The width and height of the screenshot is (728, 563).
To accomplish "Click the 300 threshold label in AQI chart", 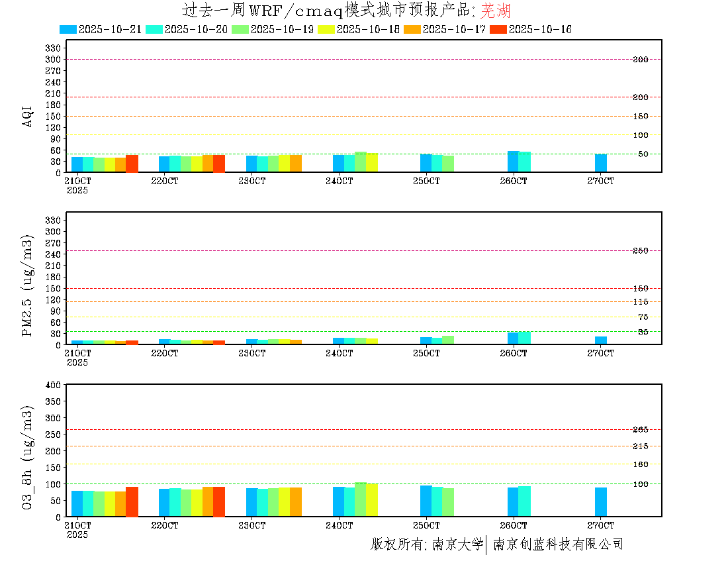I will click(640, 60).
